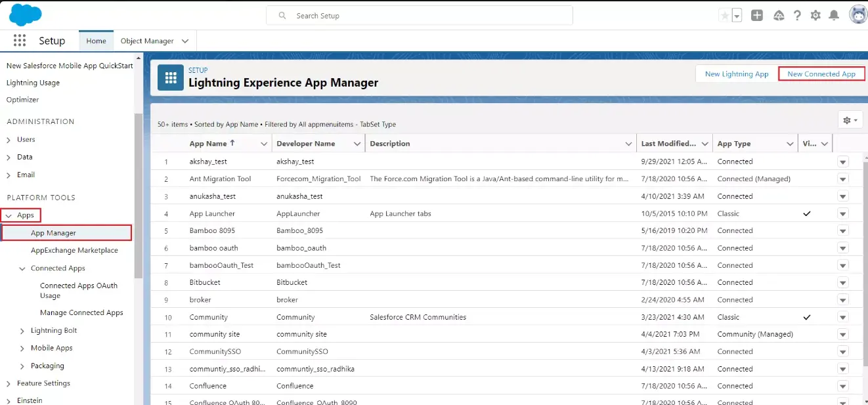Open the Help question mark icon

tap(797, 16)
